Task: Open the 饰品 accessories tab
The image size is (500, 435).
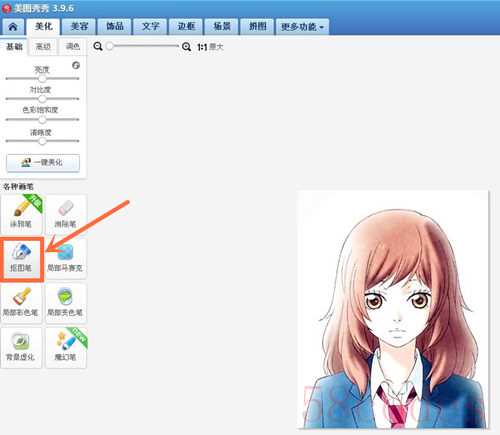Action: click(x=115, y=27)
